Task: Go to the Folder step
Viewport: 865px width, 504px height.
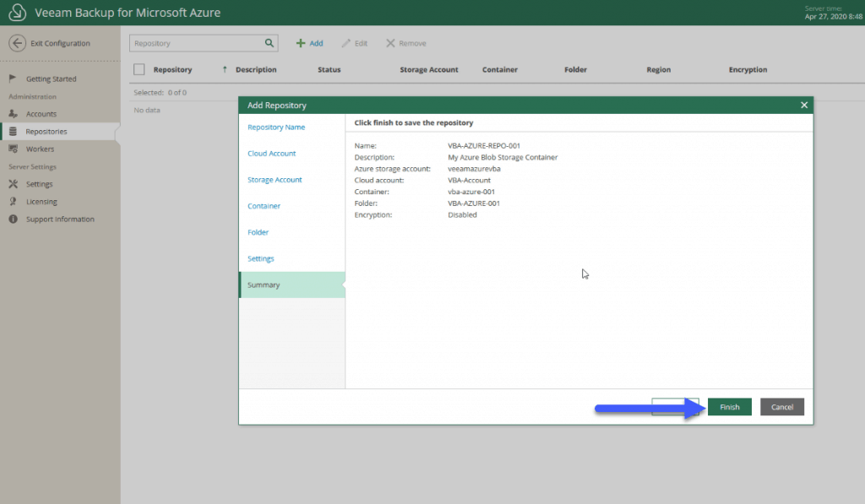Action: 258,232
